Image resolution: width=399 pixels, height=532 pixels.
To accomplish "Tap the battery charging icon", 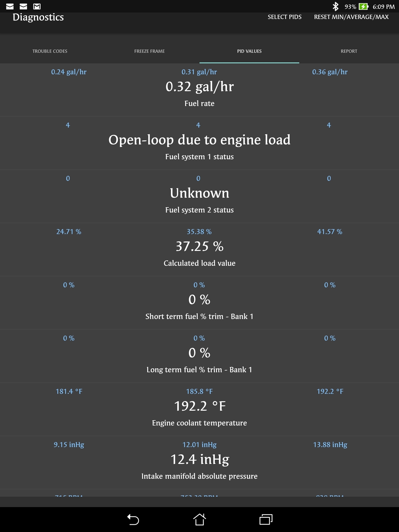I will tap(363, 6).
